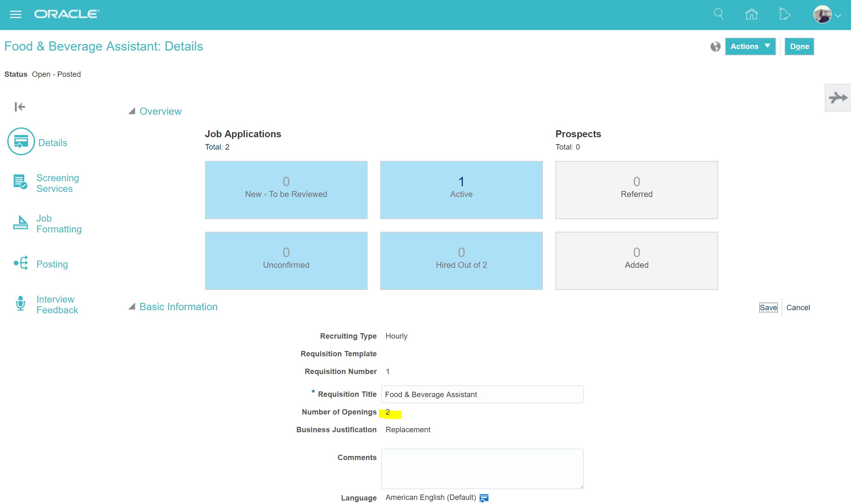Click the Open - Posted status text
Screen dimensions: 851x504
pyautogui.click(x=56, y=74)
